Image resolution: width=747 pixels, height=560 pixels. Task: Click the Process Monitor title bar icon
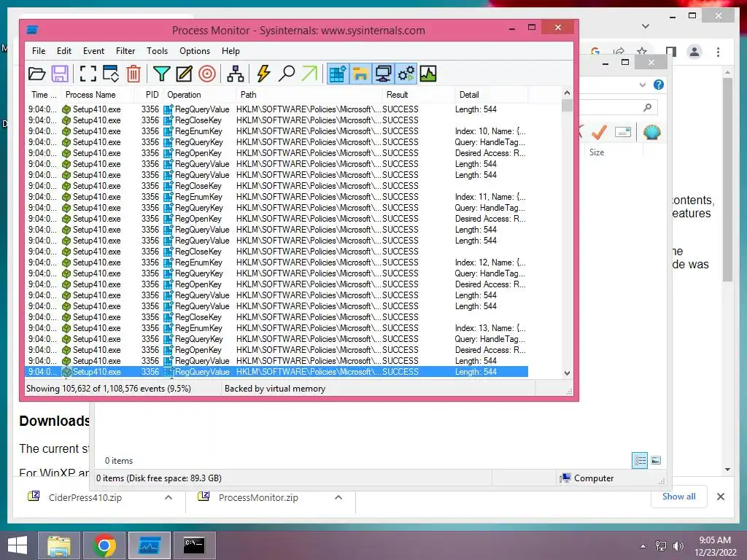tap(32, 30)
